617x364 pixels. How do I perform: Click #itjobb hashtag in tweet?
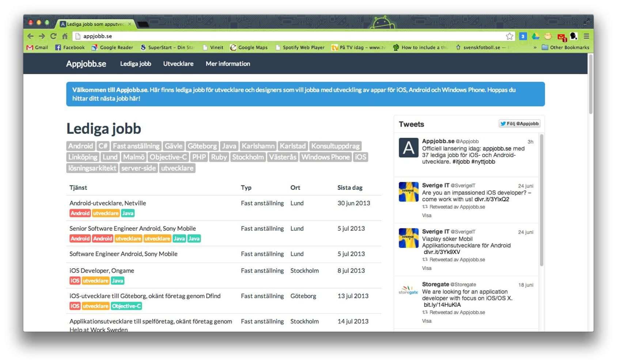pyautogui.click(x=461, y=162)
